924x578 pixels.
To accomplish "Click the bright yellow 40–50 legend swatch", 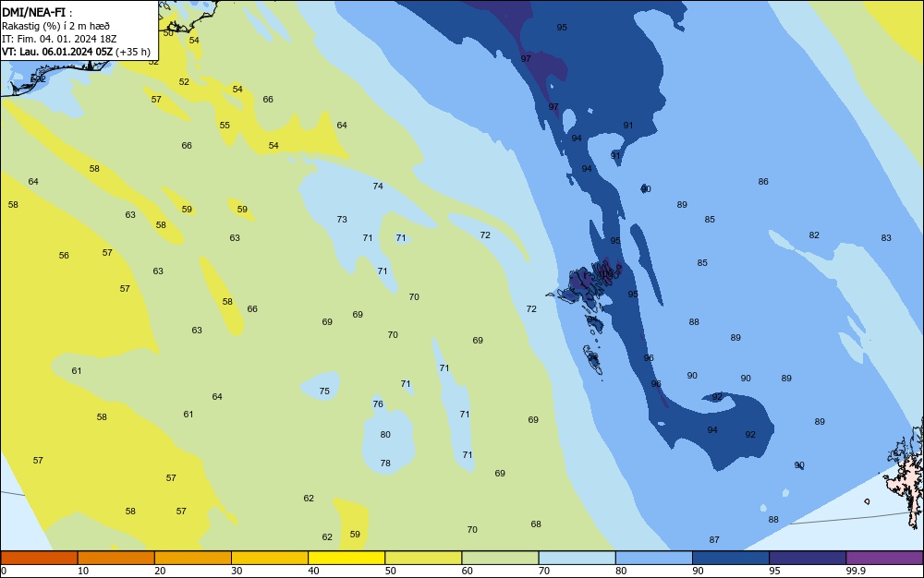I will [346, 558].
